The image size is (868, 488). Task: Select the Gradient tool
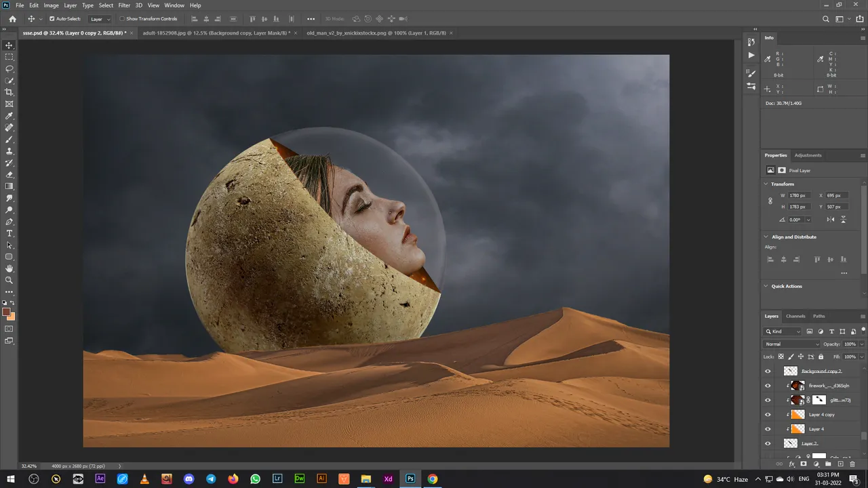point(9,186)
